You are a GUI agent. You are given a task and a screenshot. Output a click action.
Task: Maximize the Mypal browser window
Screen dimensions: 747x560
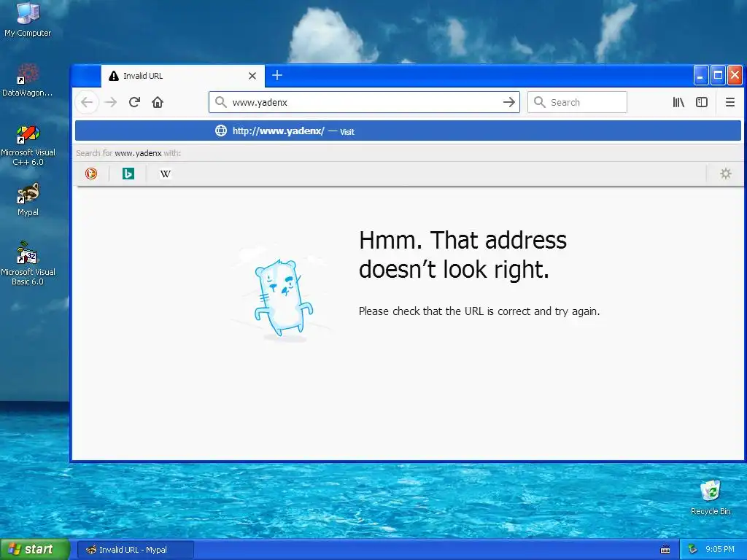[718, 75]
